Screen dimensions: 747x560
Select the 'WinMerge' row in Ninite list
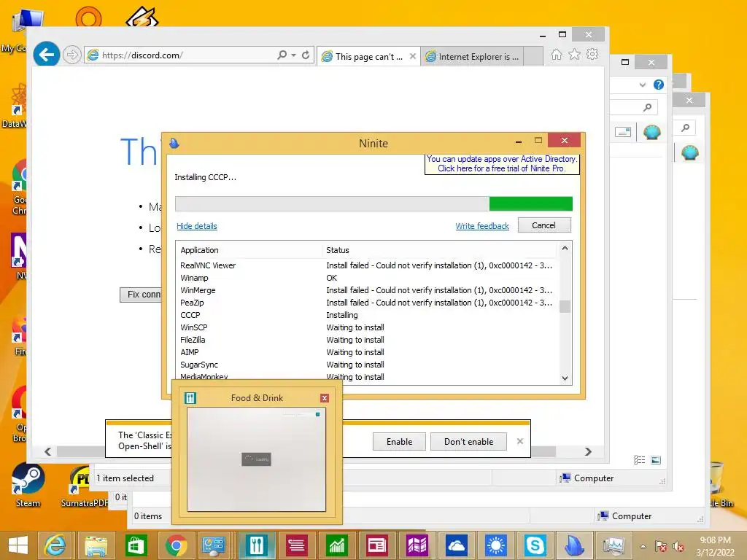pos(367,290)
